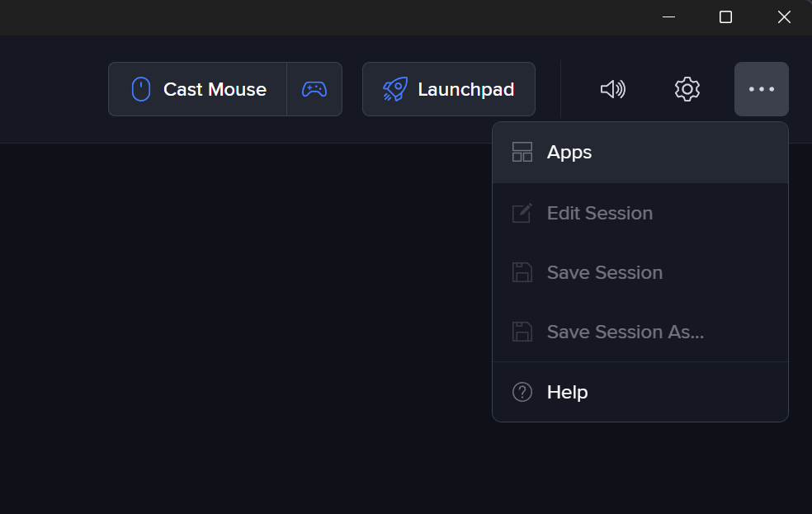The width and height of the screenshot is (812, 514).
Task: Switch to gamepad controller casting mode
Action: pos(314,89)
